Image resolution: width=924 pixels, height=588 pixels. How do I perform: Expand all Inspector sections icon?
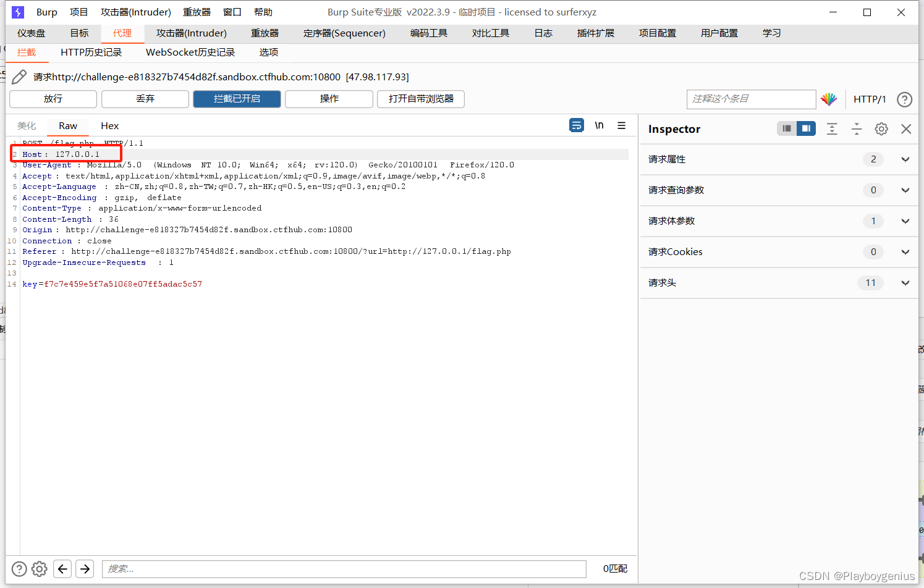pos(832,128)
